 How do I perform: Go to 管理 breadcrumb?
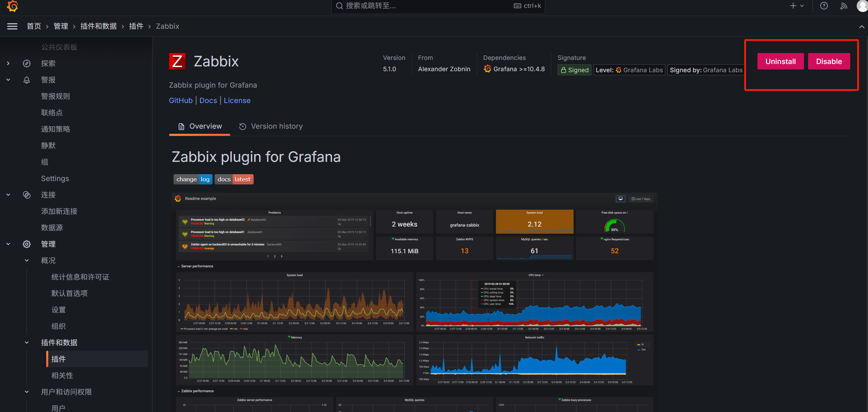click(61, 26)
